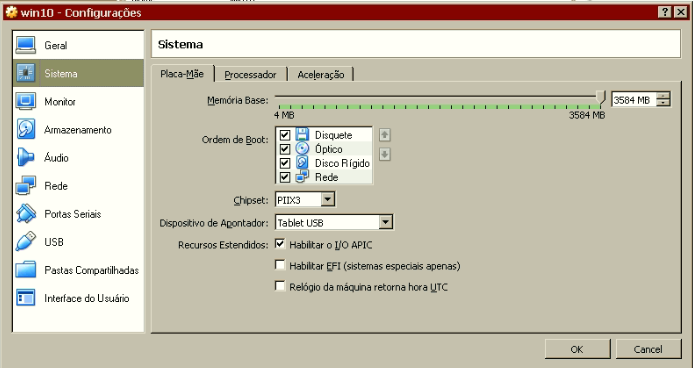Click the Armazenamento disk icon
The image size is (693, 368).
coord(26,129)
